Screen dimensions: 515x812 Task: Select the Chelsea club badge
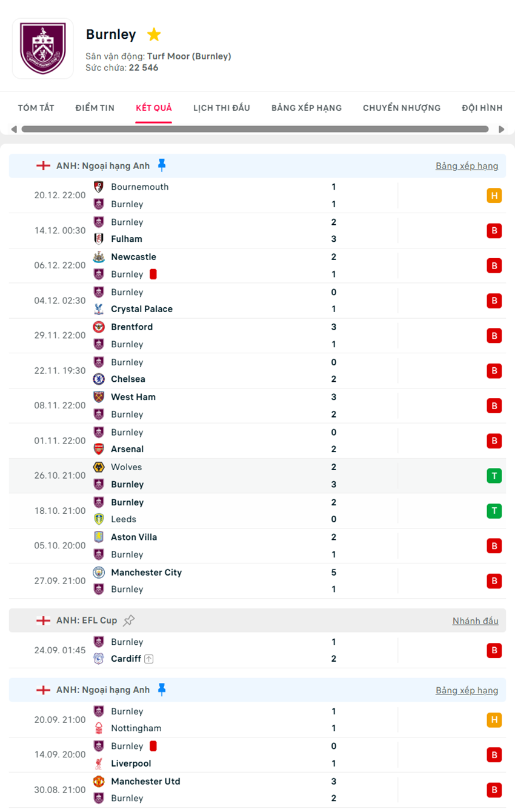point(98,379)
